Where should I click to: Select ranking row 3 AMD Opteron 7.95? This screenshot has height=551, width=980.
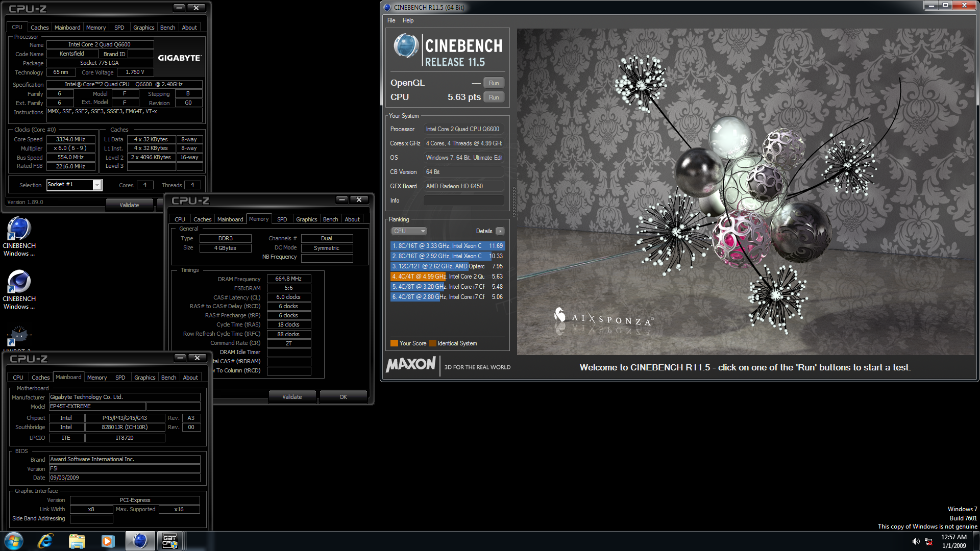pos(447,266)
